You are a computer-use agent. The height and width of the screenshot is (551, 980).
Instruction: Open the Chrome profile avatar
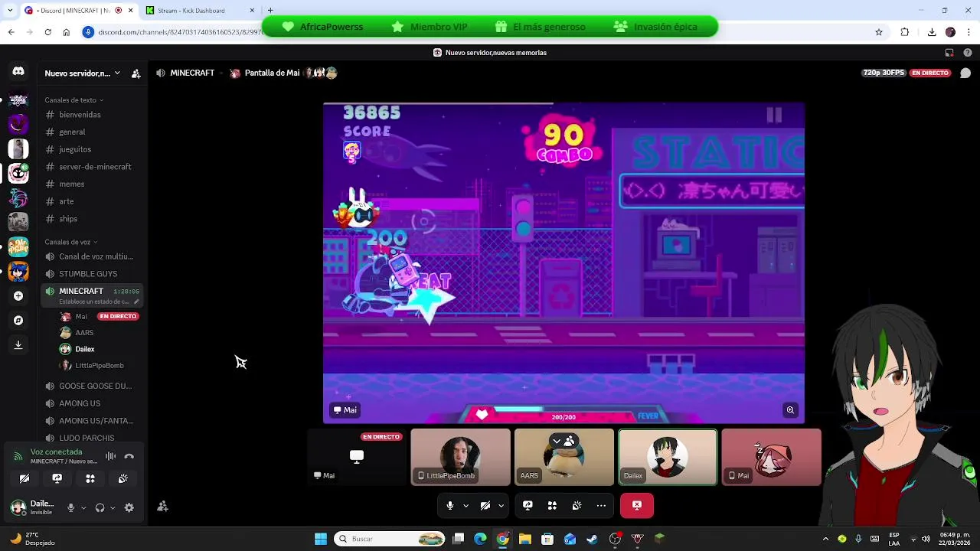[x=950, y=32]
